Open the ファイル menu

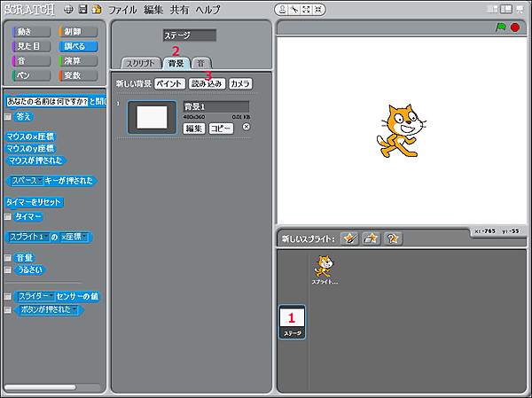tap(122, 9)
